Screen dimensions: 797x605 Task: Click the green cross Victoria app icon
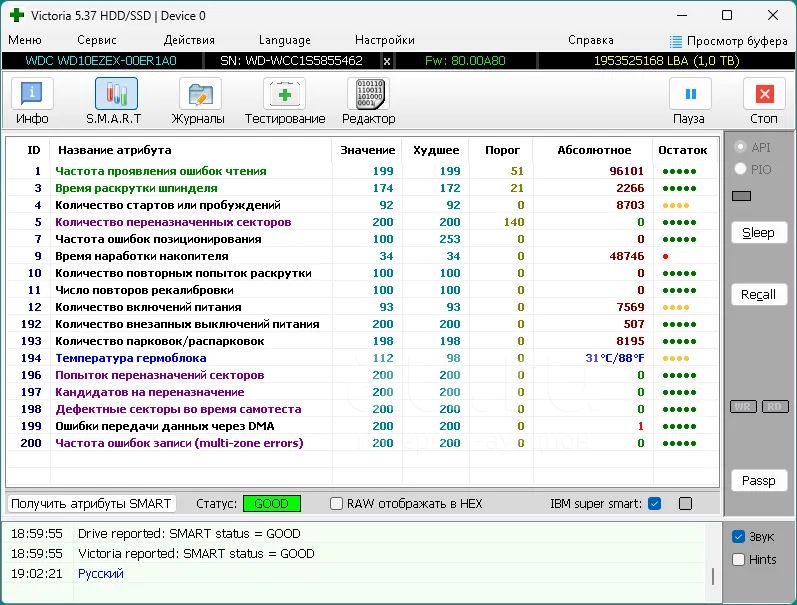(17, 15)
